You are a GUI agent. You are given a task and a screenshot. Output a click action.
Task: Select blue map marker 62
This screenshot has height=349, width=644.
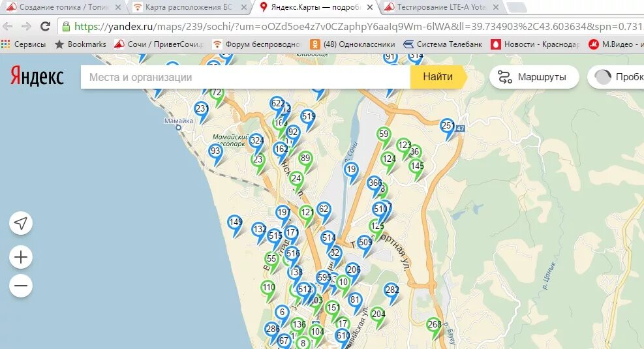coord(324,210)
